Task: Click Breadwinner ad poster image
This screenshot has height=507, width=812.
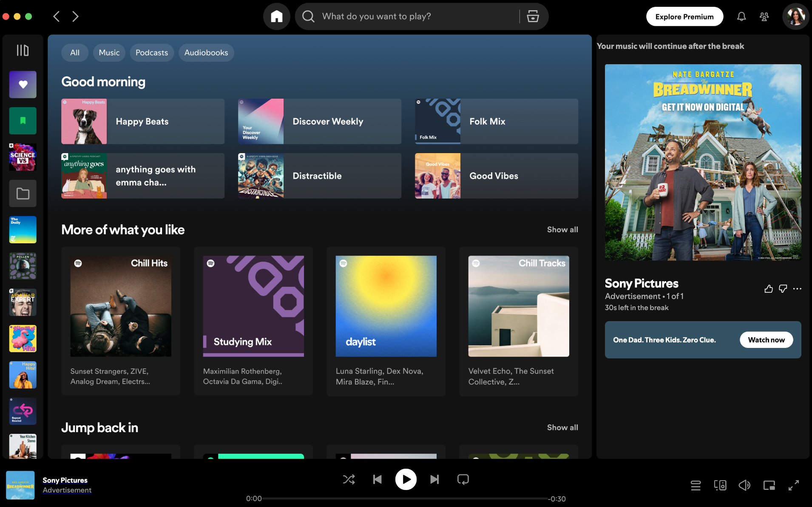Action: [703, 162]
